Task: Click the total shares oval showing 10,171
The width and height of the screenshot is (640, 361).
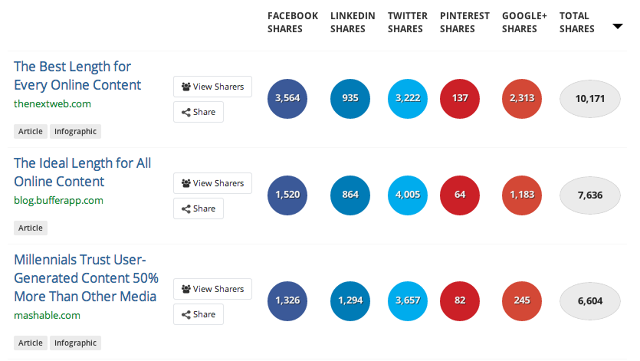Action: 590,99
